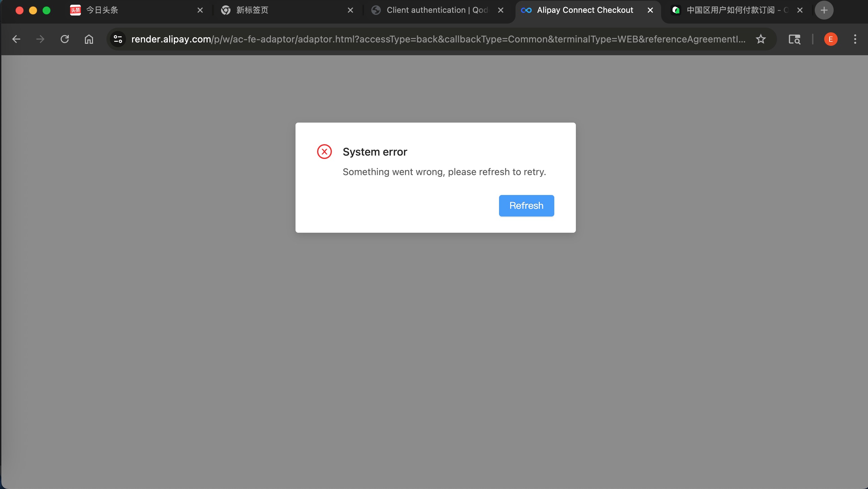The height and width of the screenshot is (489, 868).
Task: Bookmark this page with the star icon
Action: click(761, 39)
